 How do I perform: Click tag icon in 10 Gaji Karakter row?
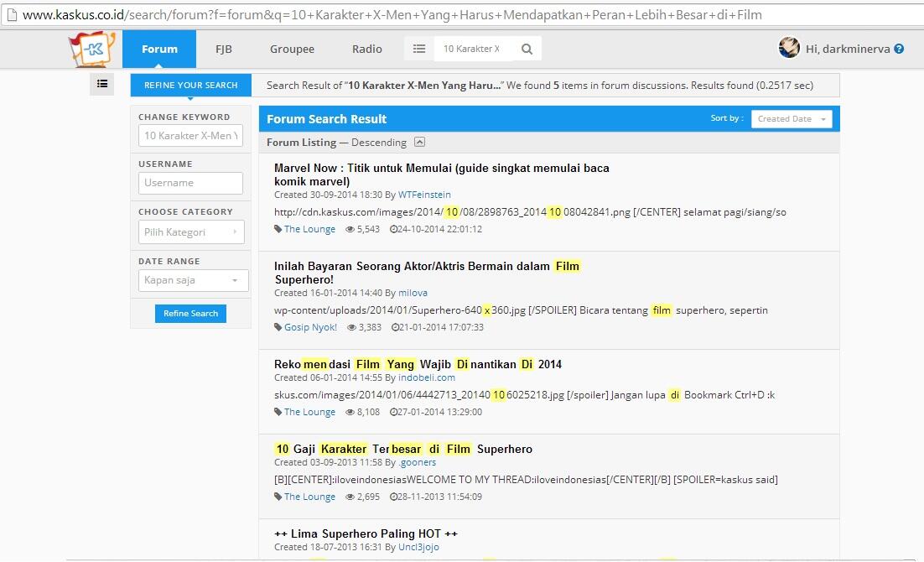point(278,497)
